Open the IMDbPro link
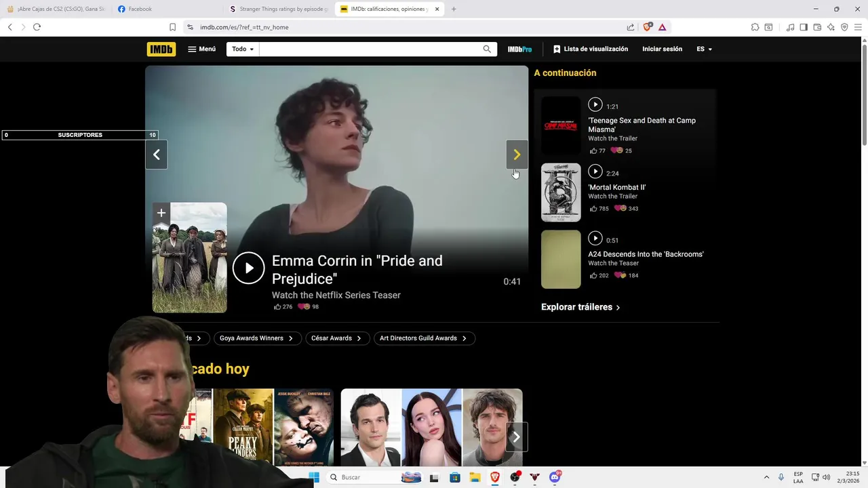The height and width of the screenshot is (488, 868). point(519,49)
